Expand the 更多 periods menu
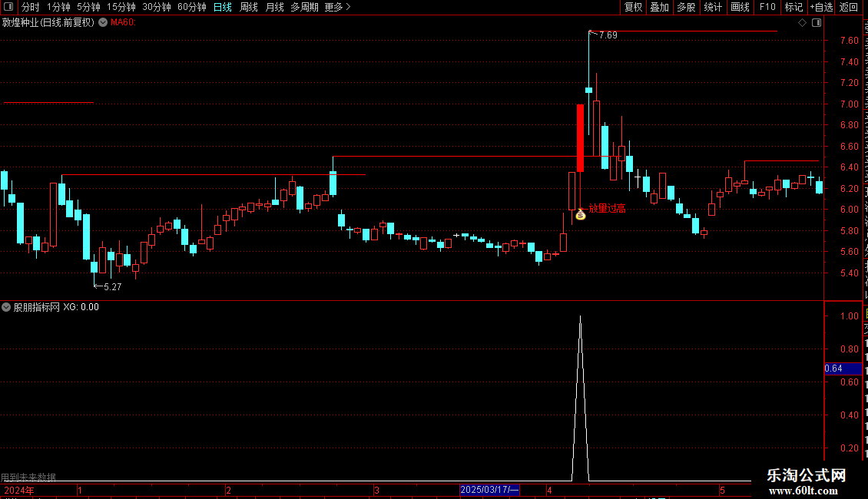The width and height of the screenshot is (868, 499). click(338, 7)
